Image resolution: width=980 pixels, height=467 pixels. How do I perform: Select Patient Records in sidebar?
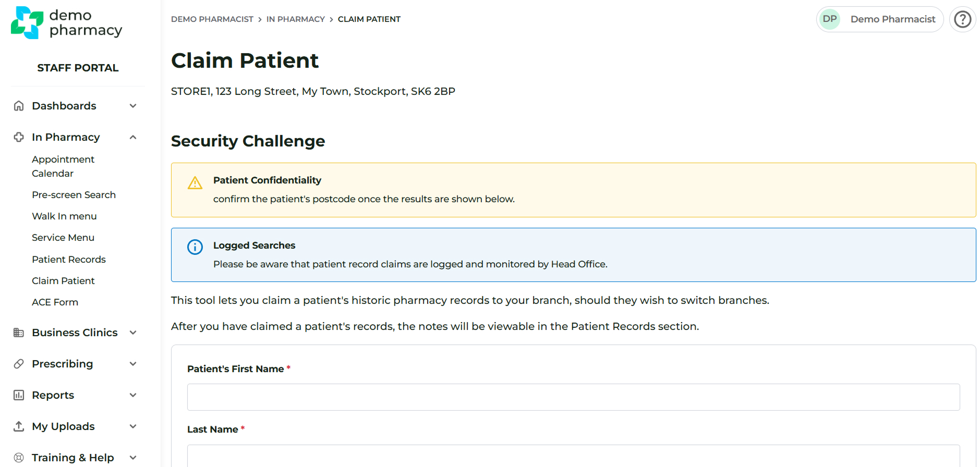(68, 260)
